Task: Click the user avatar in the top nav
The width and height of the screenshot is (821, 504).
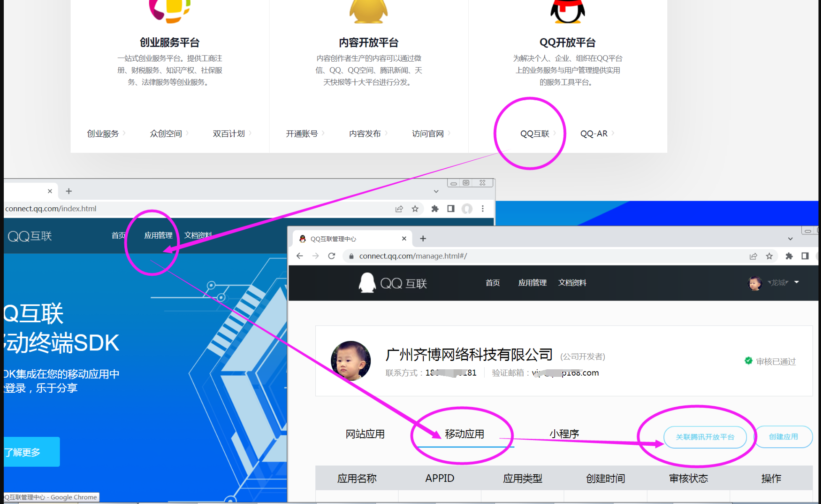Action: tap(755, 283)
